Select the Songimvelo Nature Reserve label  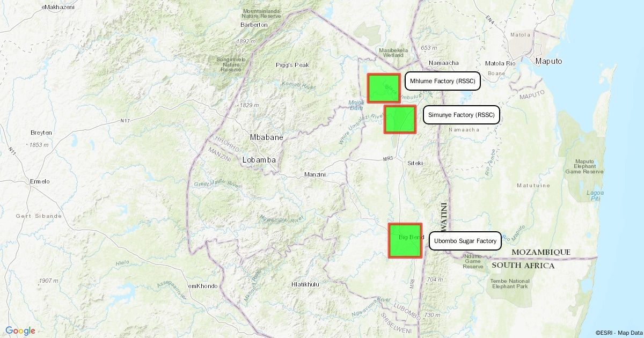(x=231, y=64)
